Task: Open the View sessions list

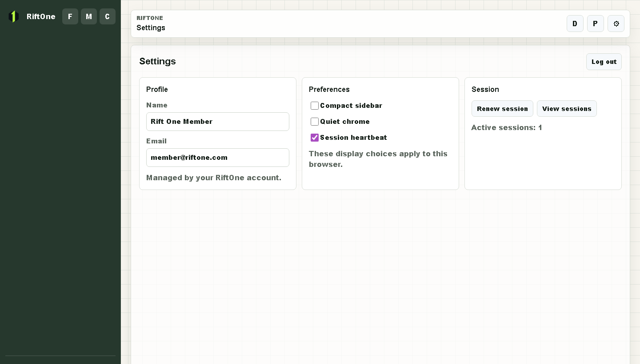Action: (x=567, y=109)
